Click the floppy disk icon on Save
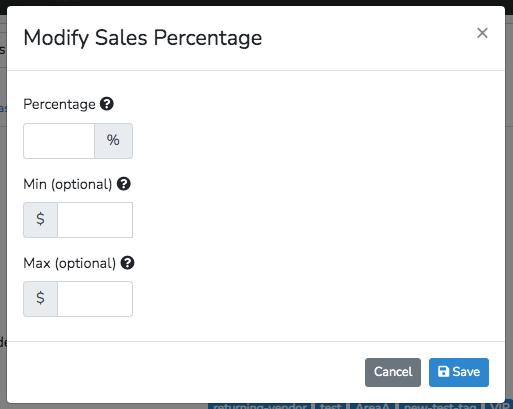 pyautogui.click(x=443, y=371)
